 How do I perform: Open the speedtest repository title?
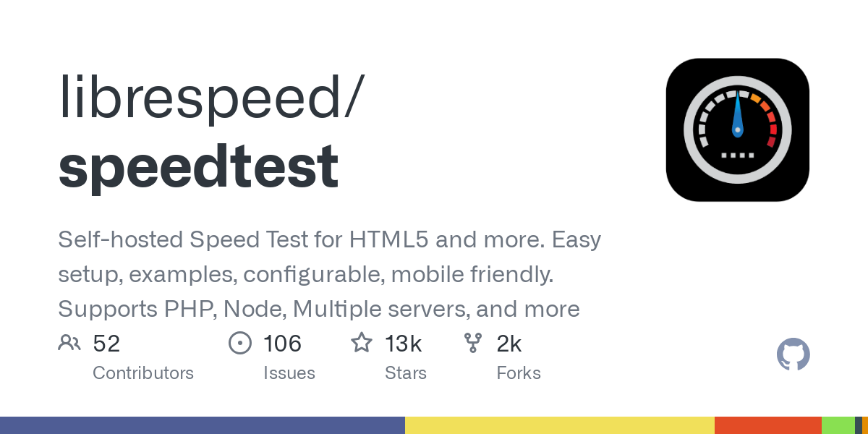(198, 166)
